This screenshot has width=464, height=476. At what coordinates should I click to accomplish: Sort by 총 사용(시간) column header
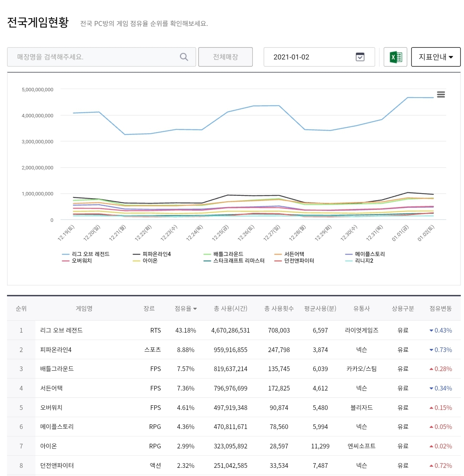coord(230,309)
